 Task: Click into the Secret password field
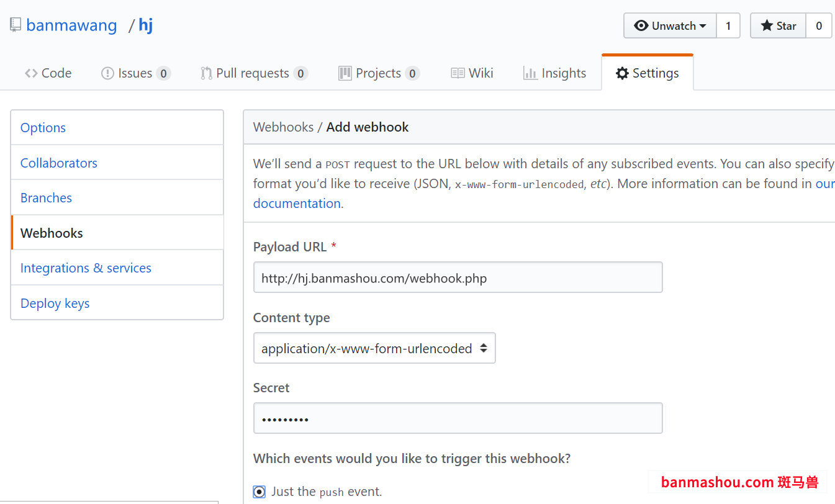(x=458, y=418)
